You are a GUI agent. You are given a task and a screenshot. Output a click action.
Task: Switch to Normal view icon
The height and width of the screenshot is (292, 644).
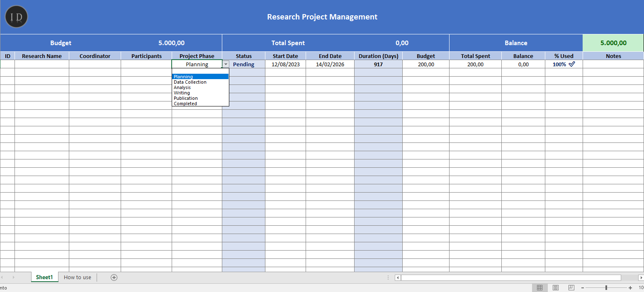[540, 287]
